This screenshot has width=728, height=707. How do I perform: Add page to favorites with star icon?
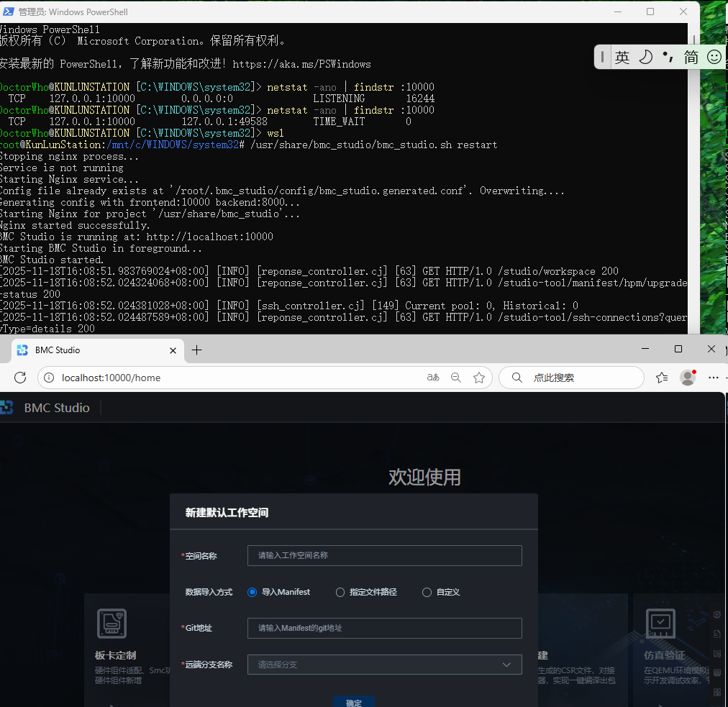478,378
